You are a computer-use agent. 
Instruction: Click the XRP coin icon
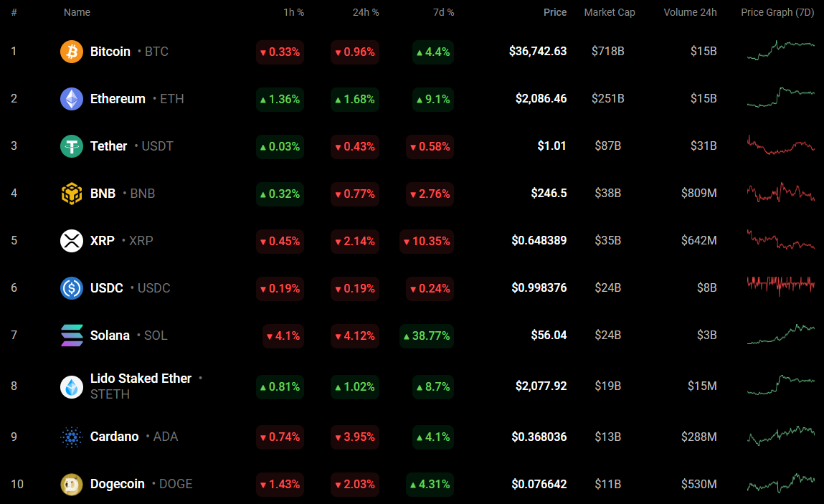[x=72, y=241]
